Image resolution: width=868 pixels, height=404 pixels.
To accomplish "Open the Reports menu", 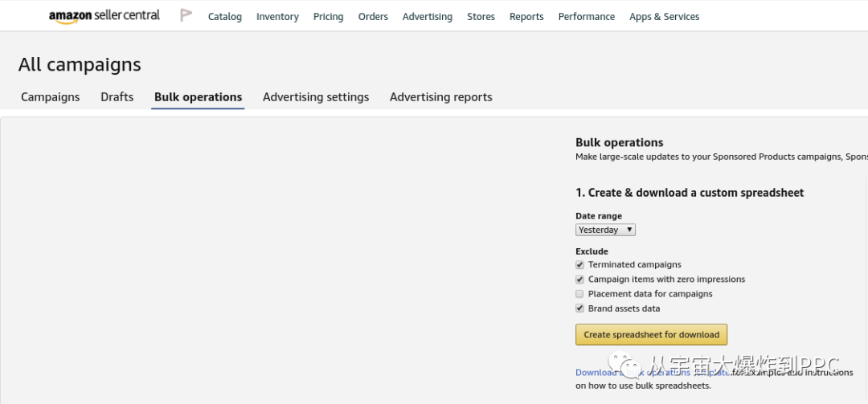I will pyautogui.click(x=526, y=17).
